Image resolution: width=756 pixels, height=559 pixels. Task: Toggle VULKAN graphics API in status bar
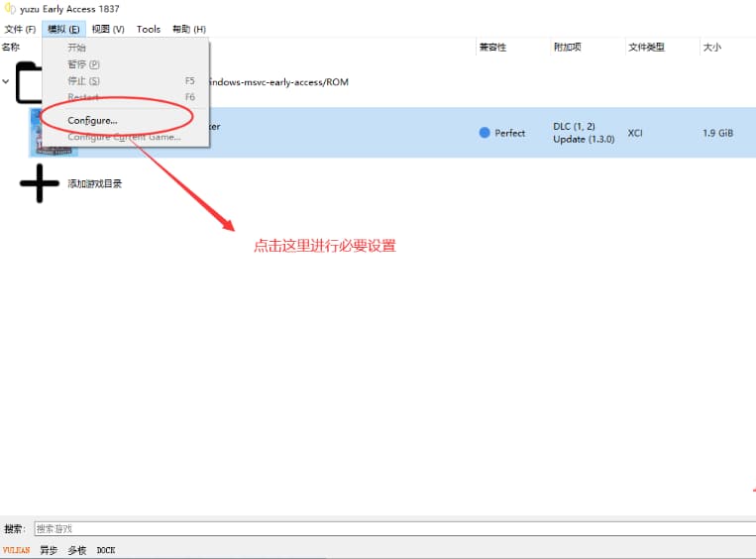coord(17,550)
